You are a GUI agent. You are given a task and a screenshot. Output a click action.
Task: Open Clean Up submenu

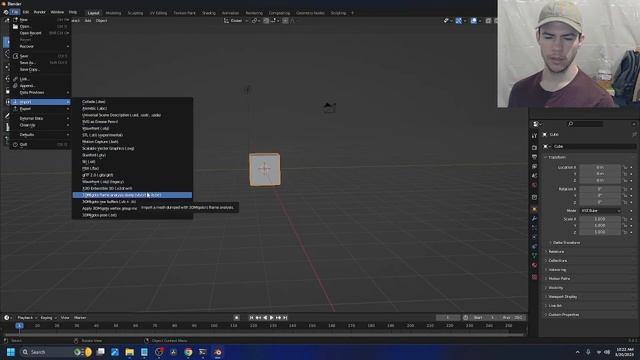[x=40, y=125]
